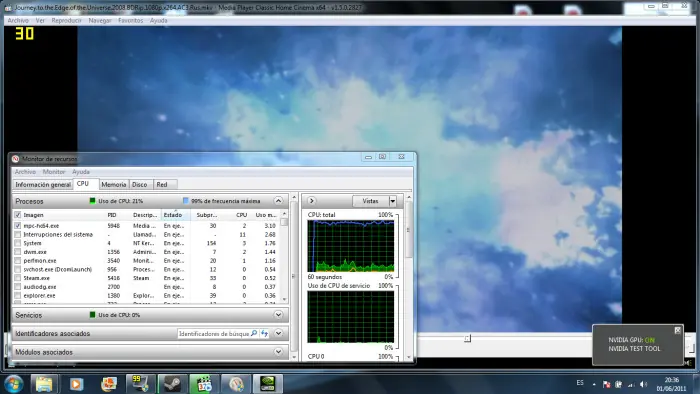Switch to Información general tab

(43, 185)
